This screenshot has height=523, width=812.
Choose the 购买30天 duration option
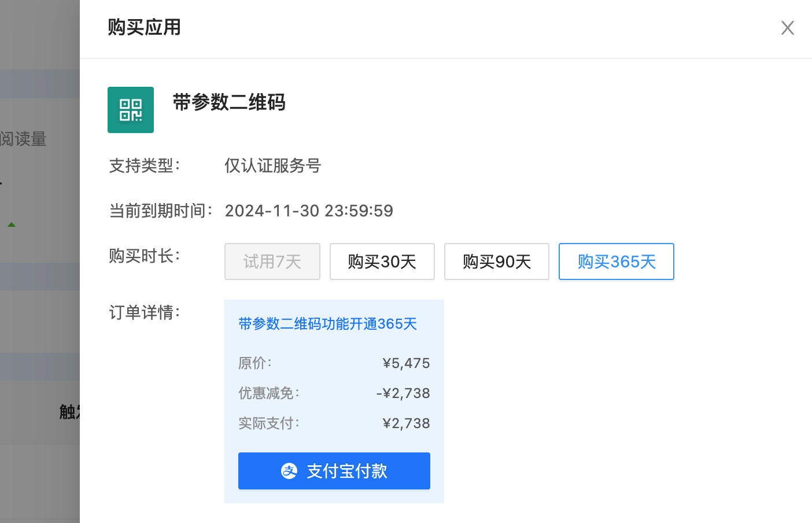click(x=382, y=261)
